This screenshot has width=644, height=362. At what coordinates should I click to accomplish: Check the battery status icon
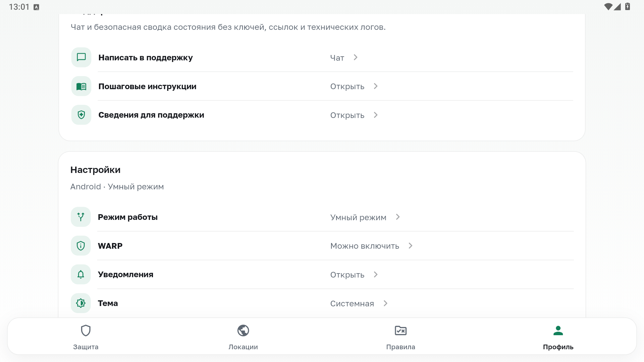click(x=627, y=7)
